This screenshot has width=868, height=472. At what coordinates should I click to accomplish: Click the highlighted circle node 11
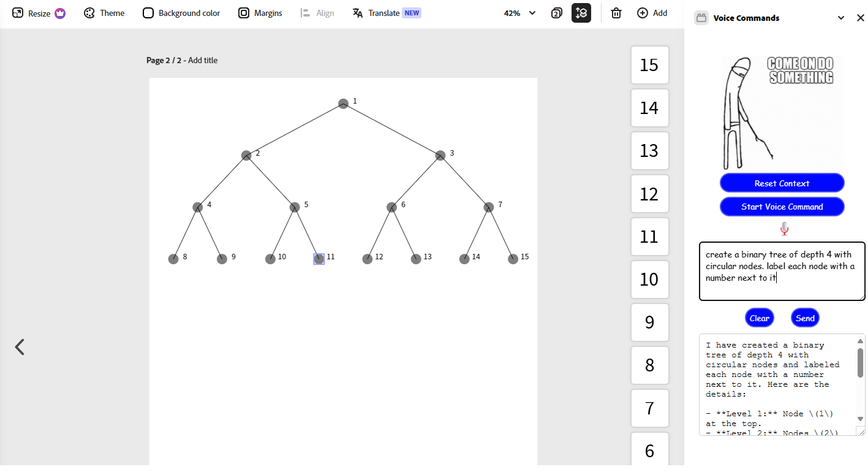click(x=319, y=259)
